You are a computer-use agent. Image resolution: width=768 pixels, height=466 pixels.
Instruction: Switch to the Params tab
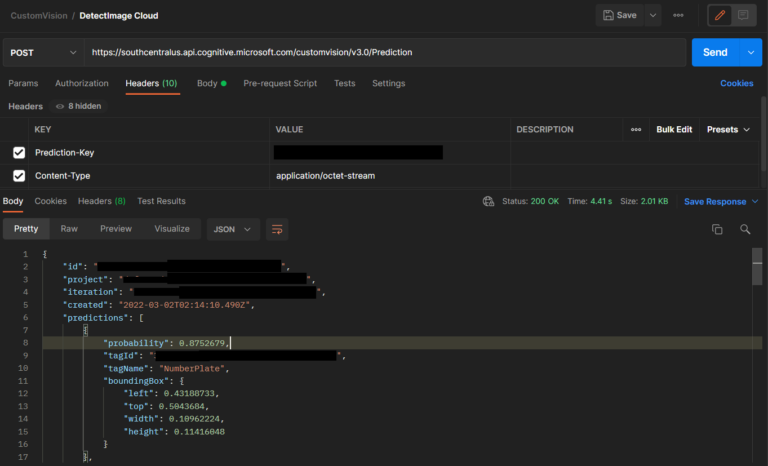[23, 83]
